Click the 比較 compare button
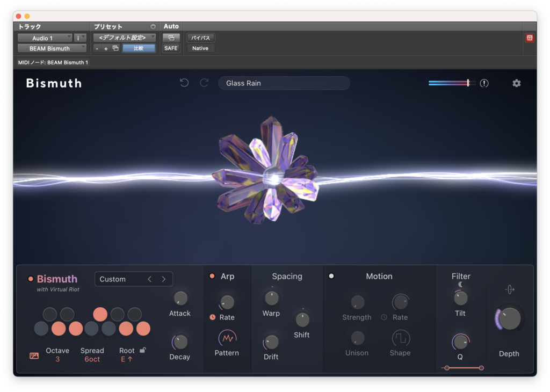The width and height of the screenshot is (550, 392). click(139, 48)
